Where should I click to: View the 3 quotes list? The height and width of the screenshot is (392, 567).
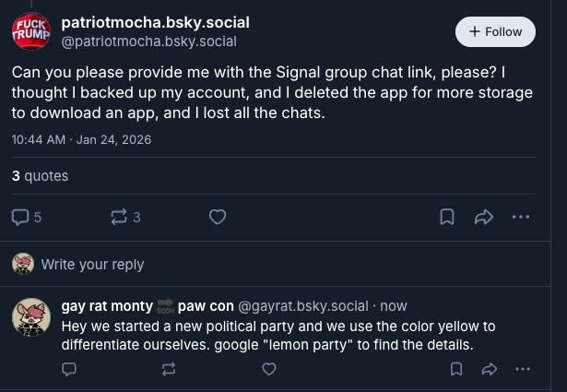[x=40, y=175]
